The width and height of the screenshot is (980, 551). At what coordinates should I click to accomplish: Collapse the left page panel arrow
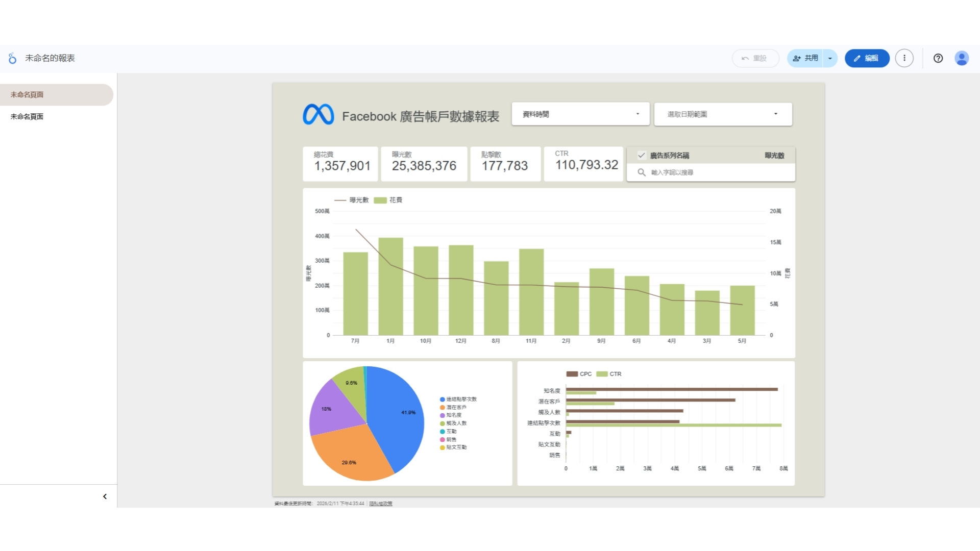tap(105, 496)
